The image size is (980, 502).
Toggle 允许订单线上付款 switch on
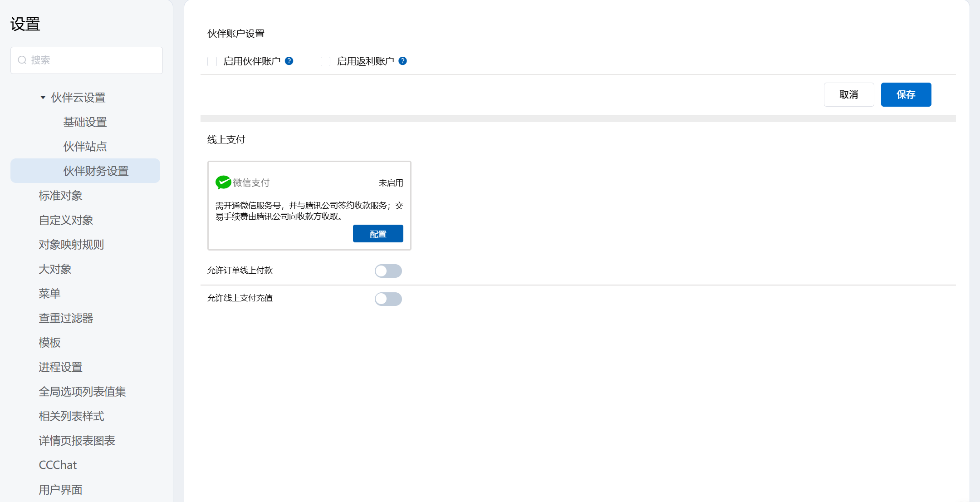click(388, 271)
